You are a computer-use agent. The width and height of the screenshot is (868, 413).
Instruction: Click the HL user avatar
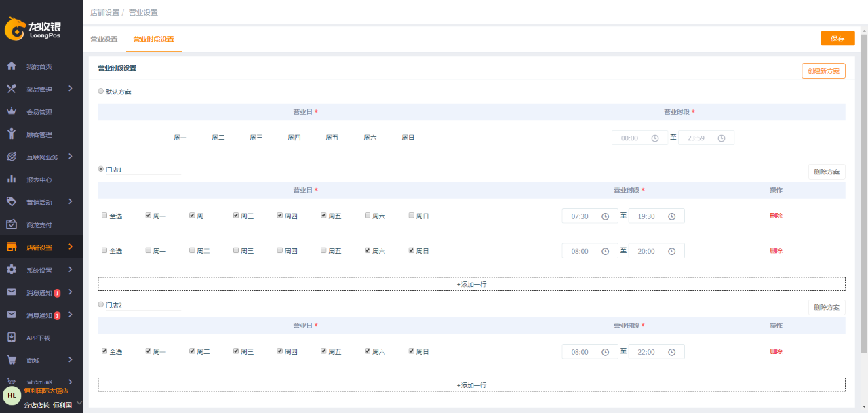12,395
